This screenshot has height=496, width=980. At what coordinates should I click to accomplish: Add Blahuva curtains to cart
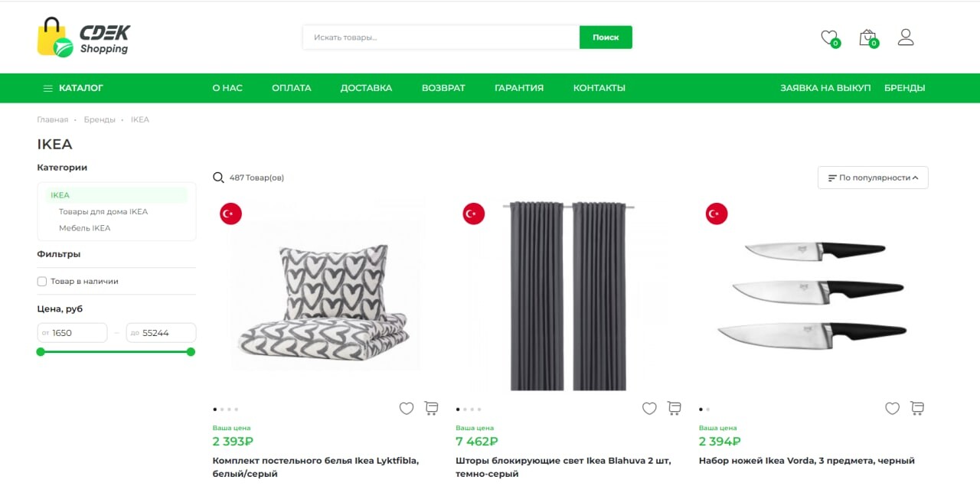click(x=675, y=409)
